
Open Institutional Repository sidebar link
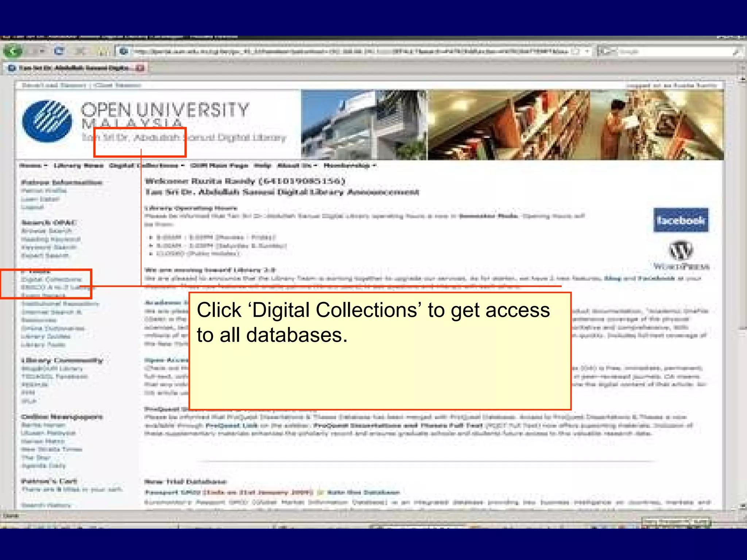[x=60, y=304]
